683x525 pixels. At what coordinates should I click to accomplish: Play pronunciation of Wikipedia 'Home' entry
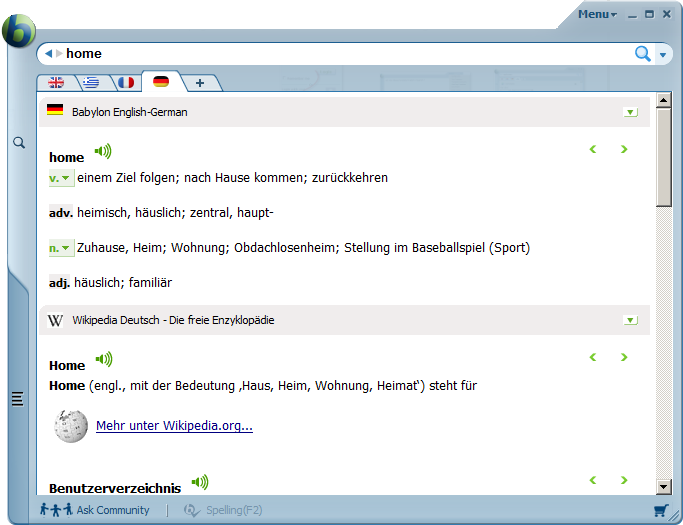104,359
